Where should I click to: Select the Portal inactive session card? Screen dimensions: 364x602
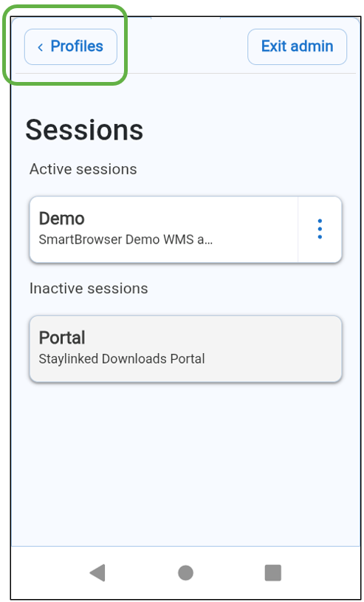[x=185, y=349]
